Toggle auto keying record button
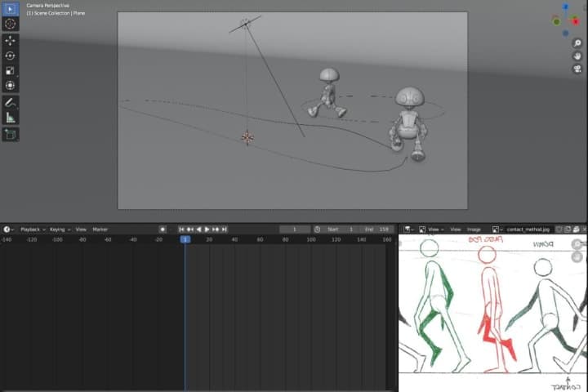The height and width of the screenshot is (392, 588). coord(163,229)
